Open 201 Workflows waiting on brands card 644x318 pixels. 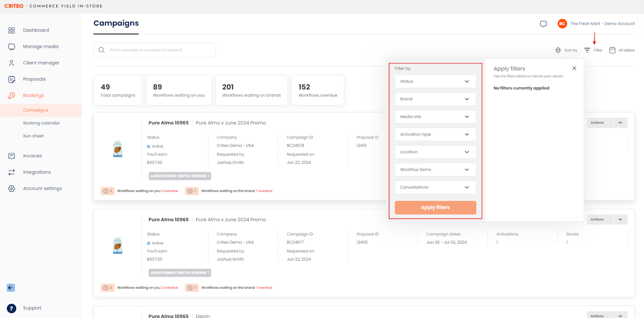pos(252,90)
